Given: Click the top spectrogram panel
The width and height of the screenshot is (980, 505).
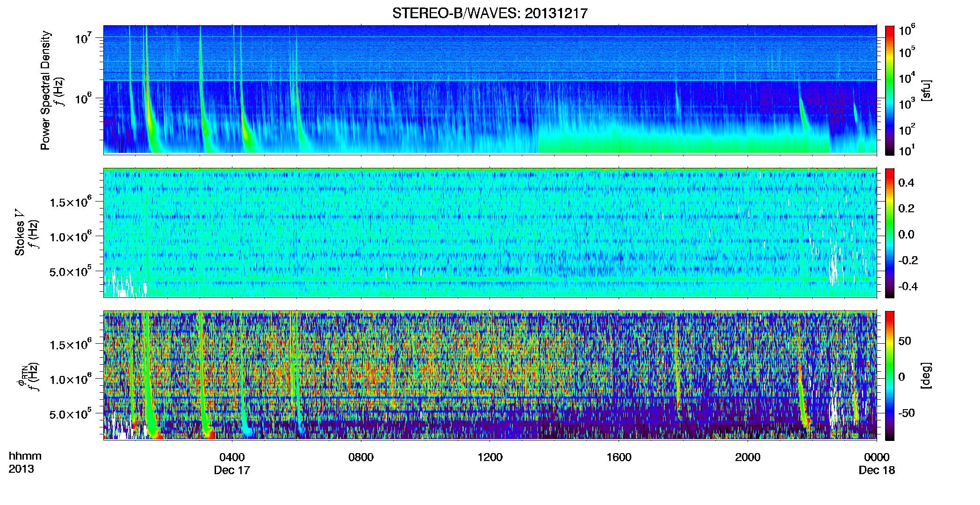Looking at the screenshot, I should click(x=490, y=89).
